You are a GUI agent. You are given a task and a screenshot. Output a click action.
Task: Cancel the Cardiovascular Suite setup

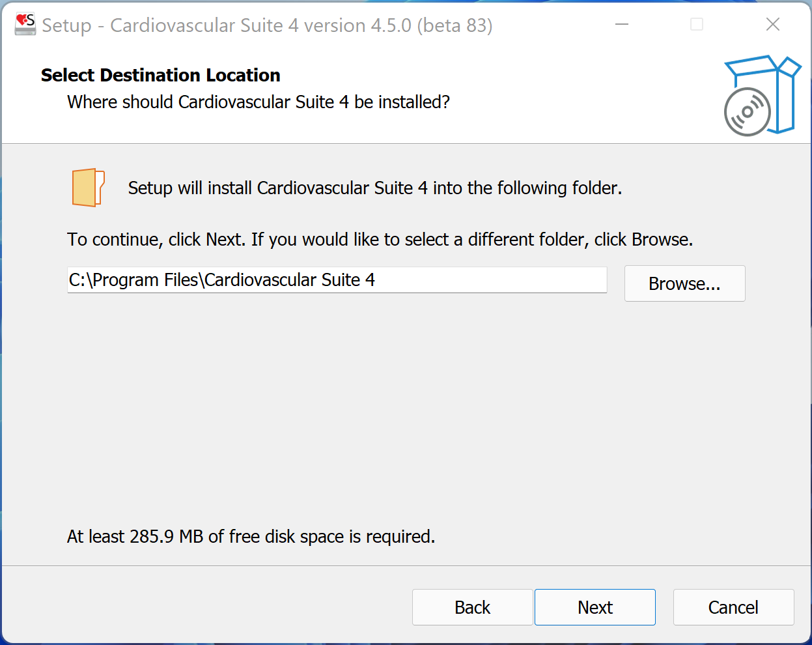[x=733, y=607]
